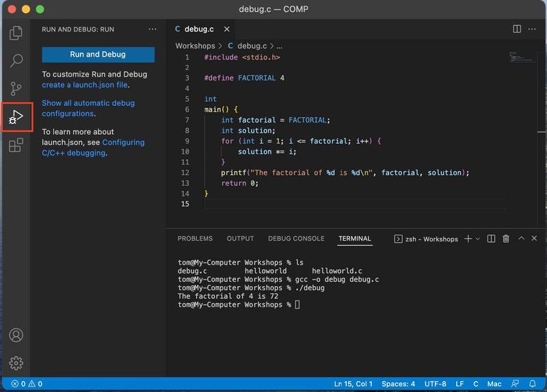Open the Accounts menu icon
547x392 pixels.
[x=16, y=335]
